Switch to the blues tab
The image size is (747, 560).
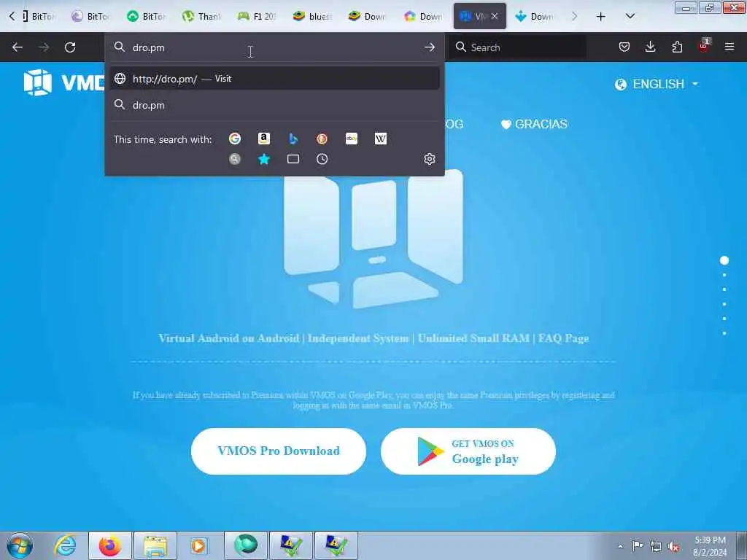tap(312, 17)
